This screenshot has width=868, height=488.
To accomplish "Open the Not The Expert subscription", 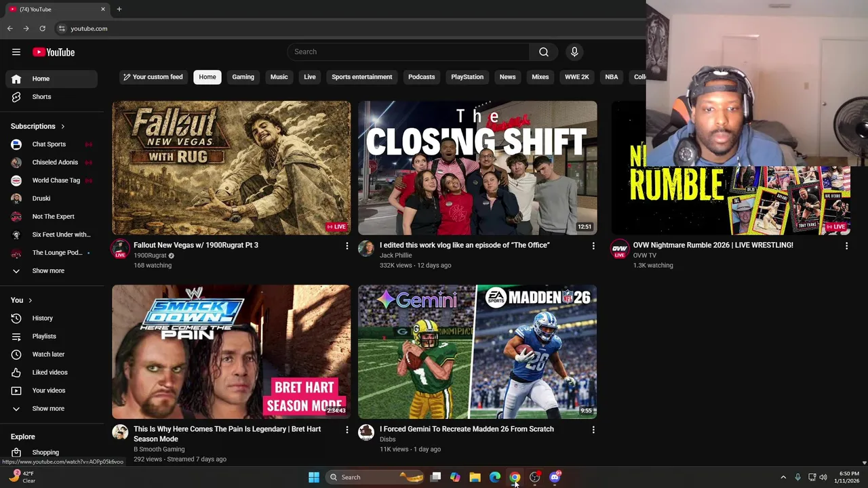I will click(x=52, y=217).
